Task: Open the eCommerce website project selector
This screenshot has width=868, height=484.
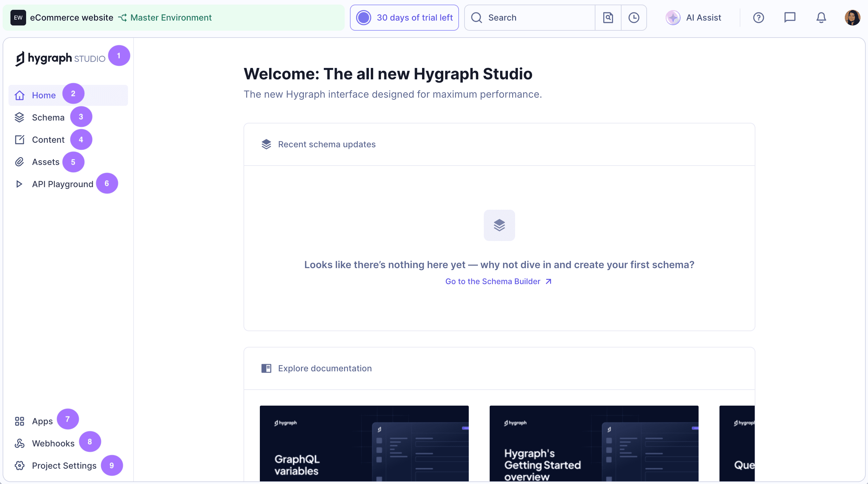Action: click(71, 18)
